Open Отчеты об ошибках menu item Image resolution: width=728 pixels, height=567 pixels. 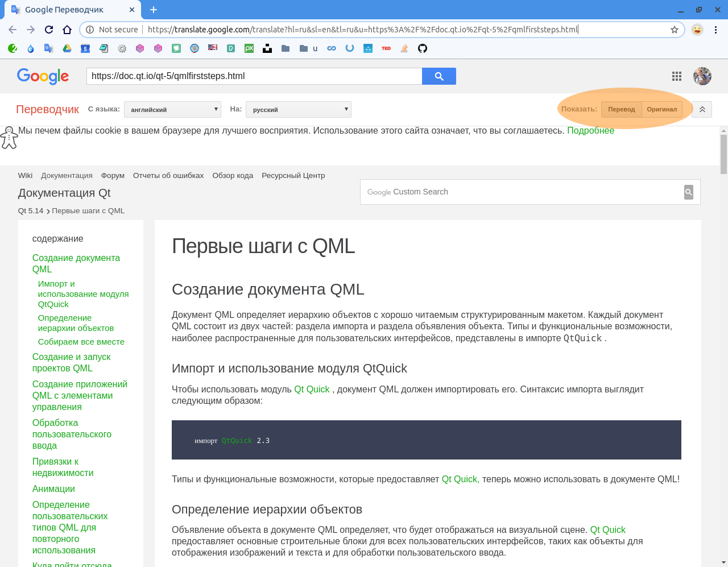coord(168,176)
